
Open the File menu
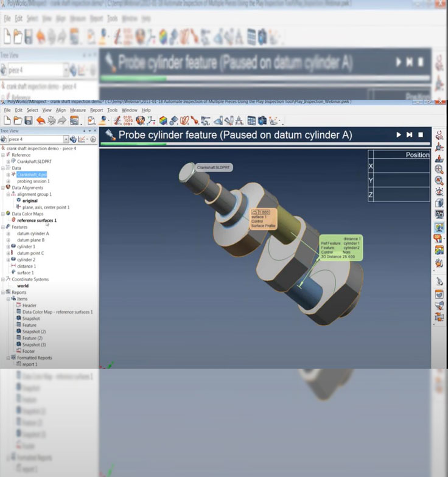7,110
